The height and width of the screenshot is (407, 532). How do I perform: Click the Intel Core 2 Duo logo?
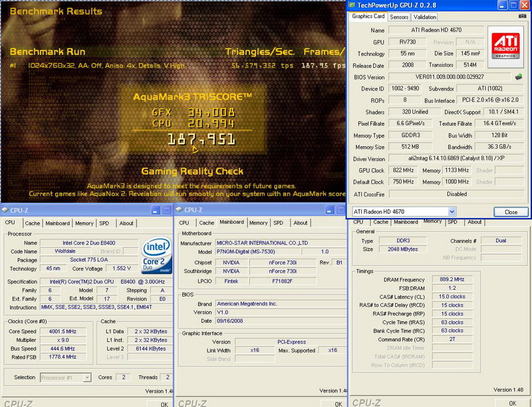click(x=157, y=255)
